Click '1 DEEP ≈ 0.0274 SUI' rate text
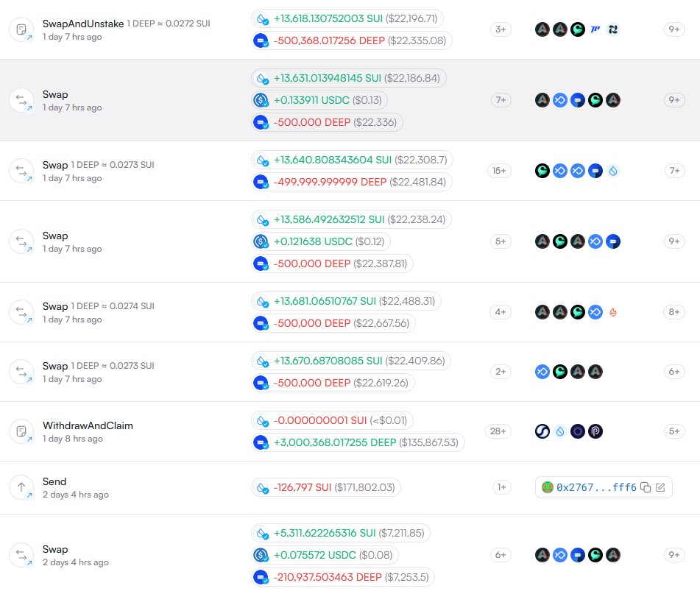 tap(113, 307)
